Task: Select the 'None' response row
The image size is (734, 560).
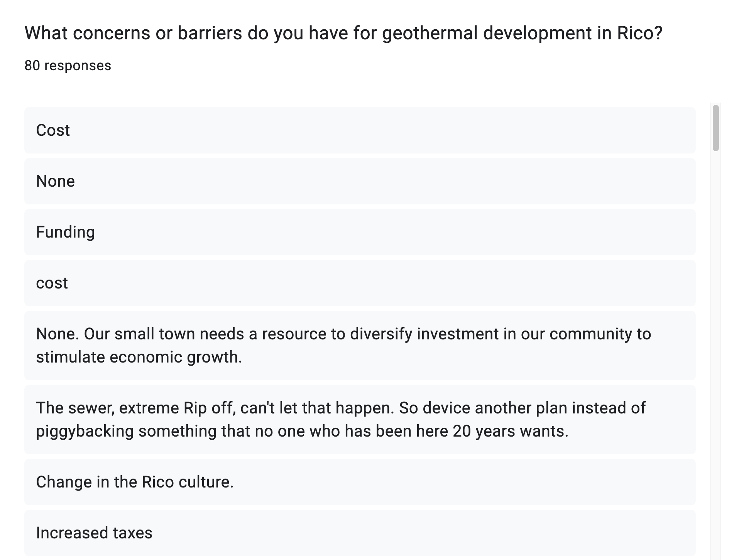Action: click(360, 181)
